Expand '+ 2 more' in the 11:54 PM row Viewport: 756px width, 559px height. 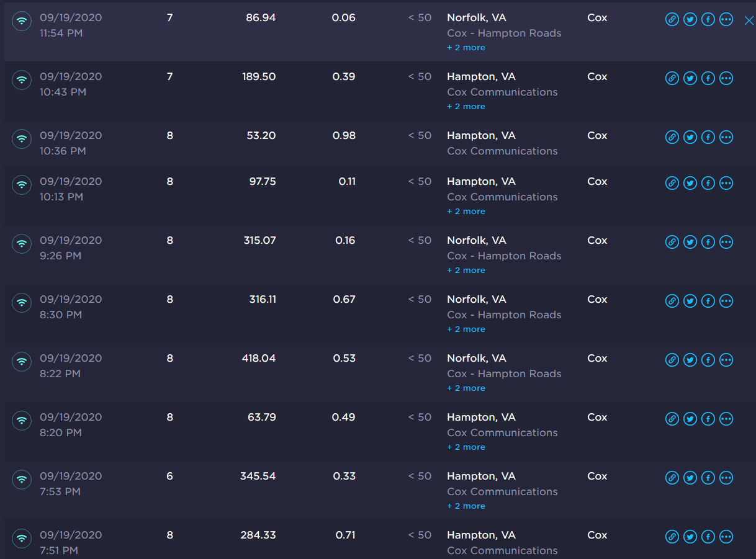466,48
